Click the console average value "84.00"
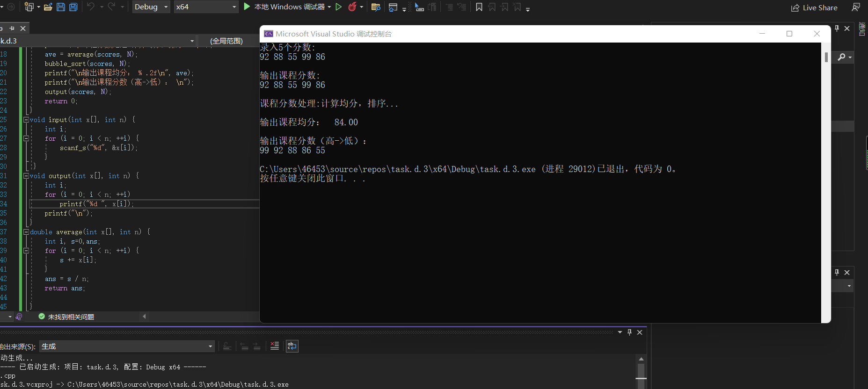 coord(346,122)
